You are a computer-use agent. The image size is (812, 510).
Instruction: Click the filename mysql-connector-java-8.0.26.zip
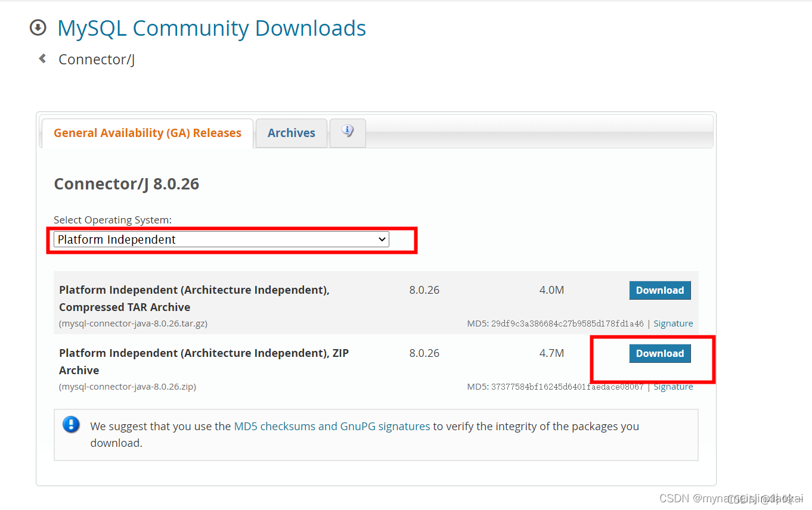point(128,387)
